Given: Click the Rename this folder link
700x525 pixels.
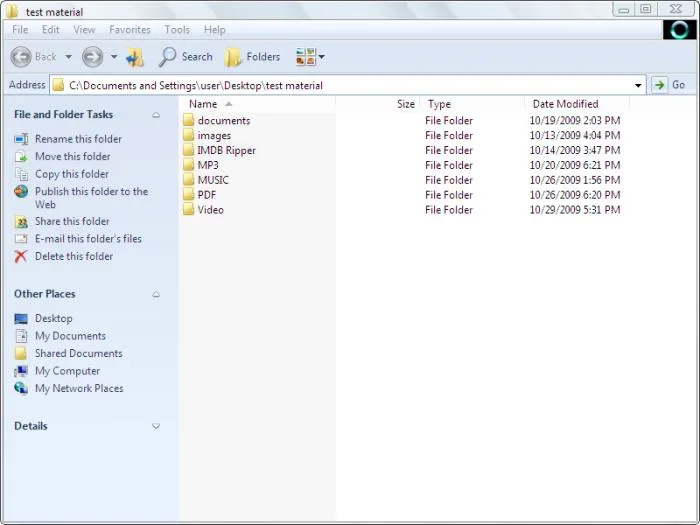Looking at the screenshot, I should (78, 139).
